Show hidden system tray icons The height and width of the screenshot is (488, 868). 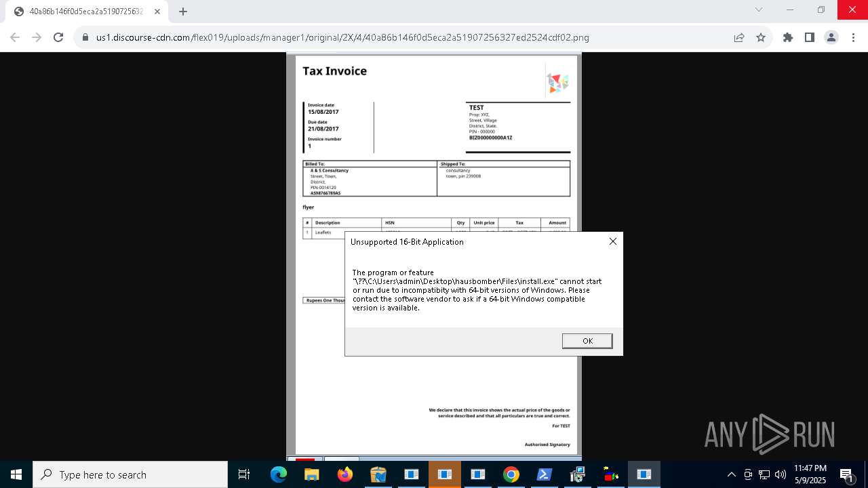pyautogui.click(x=731, y=474)
